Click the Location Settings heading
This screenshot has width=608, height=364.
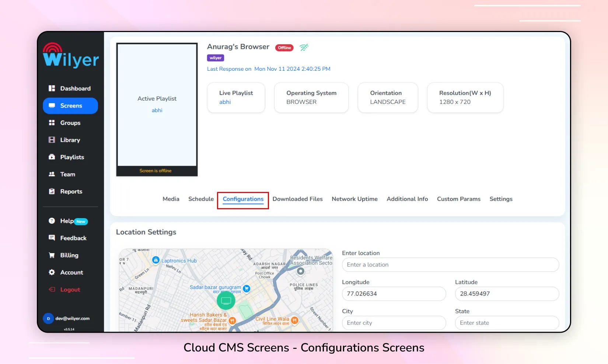pyautogui.click(x=146, y=232)
